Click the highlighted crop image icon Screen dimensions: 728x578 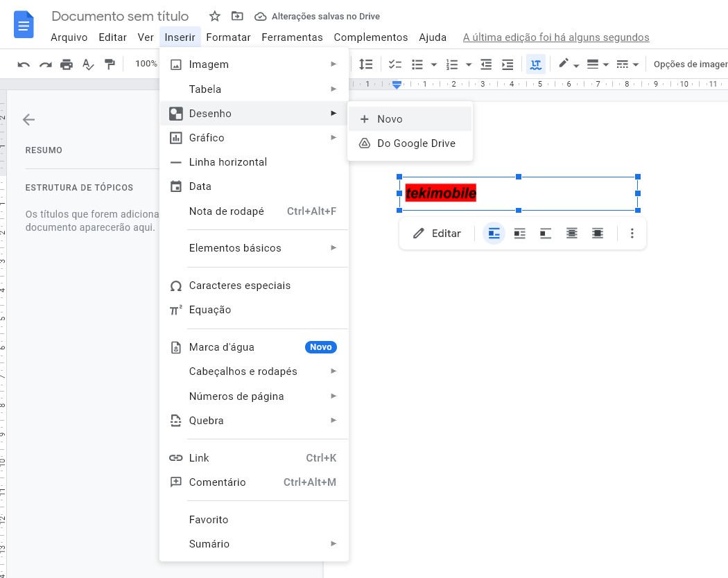pyautogui.click(x=536, y=64)
